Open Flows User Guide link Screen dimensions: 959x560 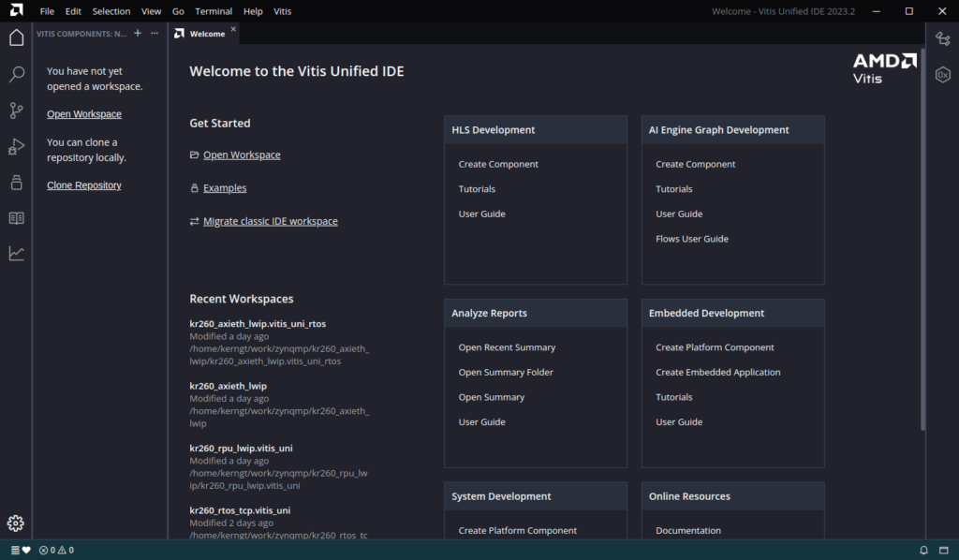pos(692,239)
